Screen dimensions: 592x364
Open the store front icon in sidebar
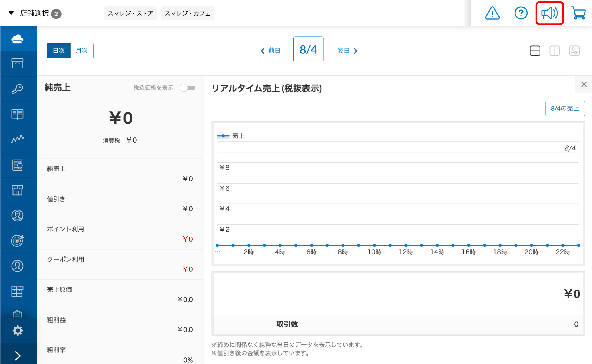pyautogui.click(x=17, y=190)
